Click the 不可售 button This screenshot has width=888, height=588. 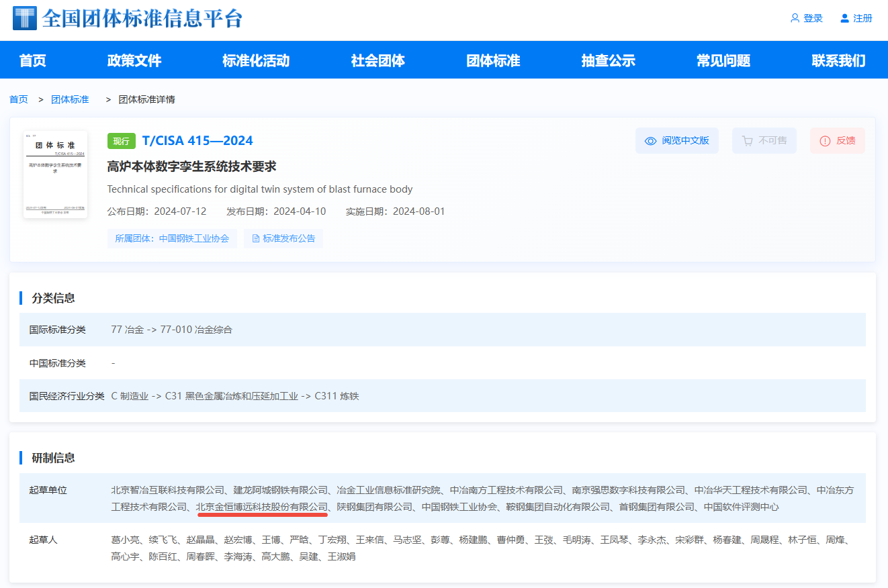tap(764, 141)
